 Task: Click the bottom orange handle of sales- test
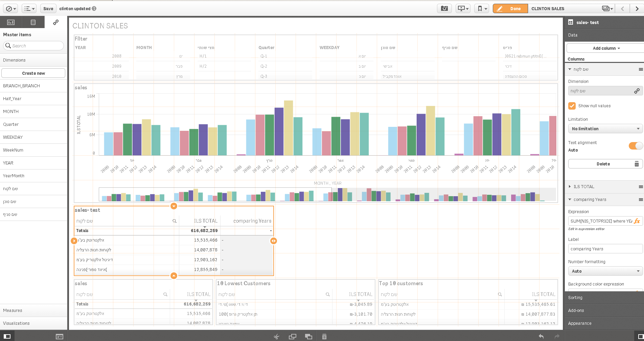click(x=174, y=276)
